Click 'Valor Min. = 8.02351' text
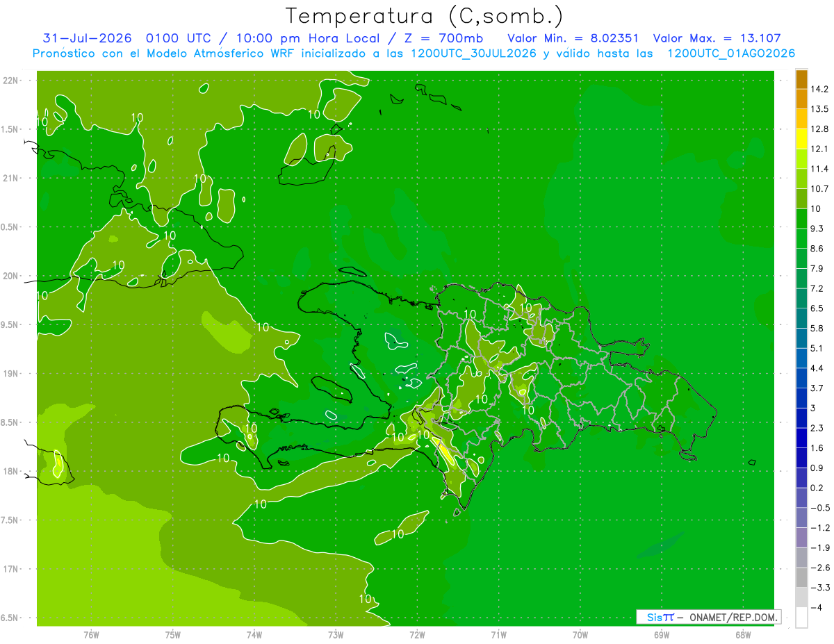The image size is (834, 644). point(573,38)
